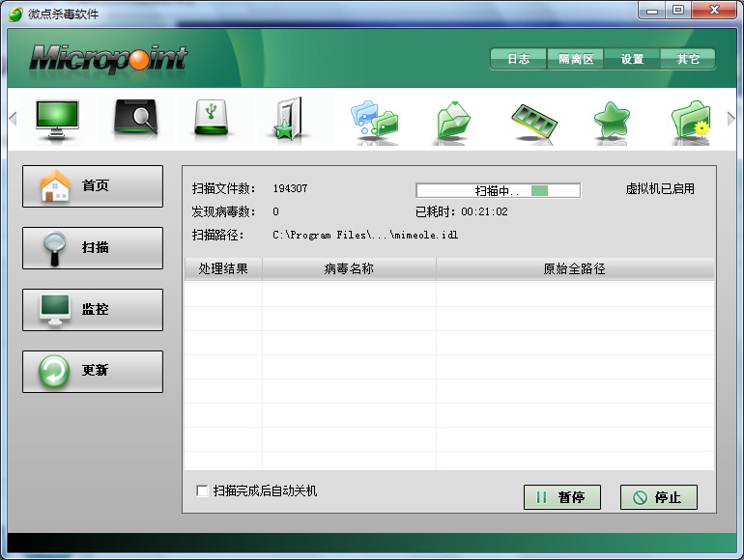
Task: Pause the scan with 暂停 button
Action: pos(561,497)
